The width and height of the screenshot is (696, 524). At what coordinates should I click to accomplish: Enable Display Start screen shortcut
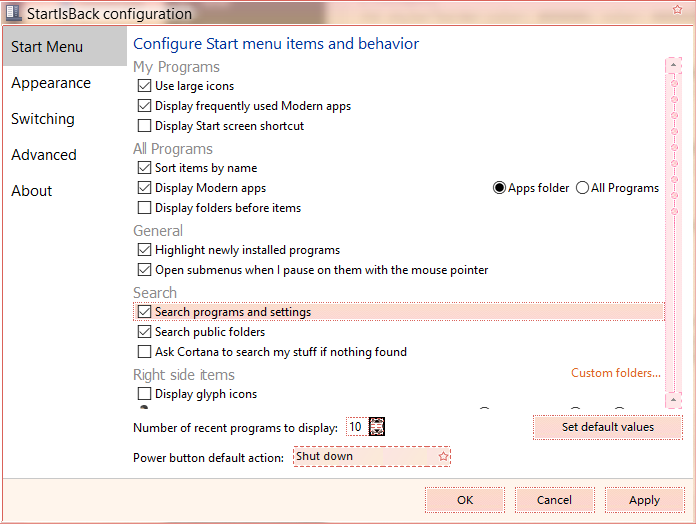[145, 126]
